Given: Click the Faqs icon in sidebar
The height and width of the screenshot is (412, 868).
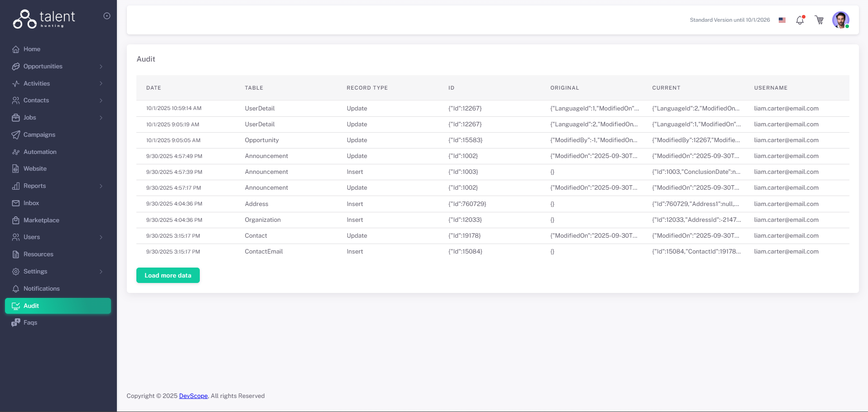Looking at the screenshot, I should [16, 323].
